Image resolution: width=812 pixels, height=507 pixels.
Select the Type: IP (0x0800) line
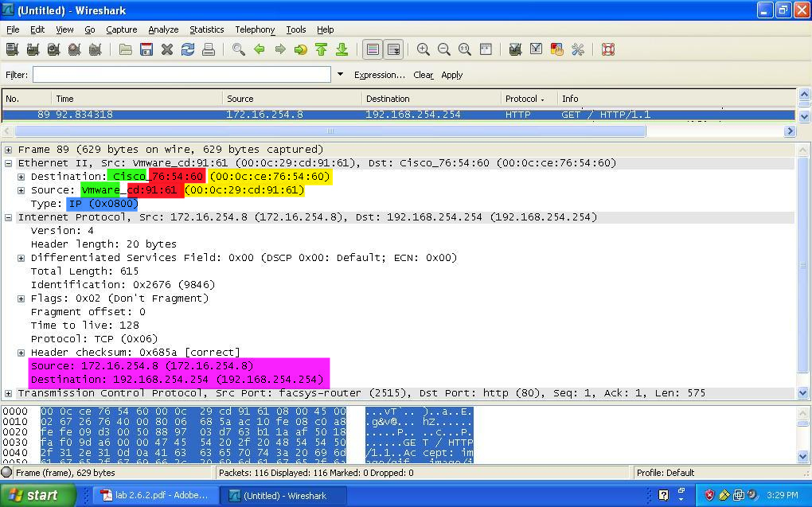tap(84, 204)
